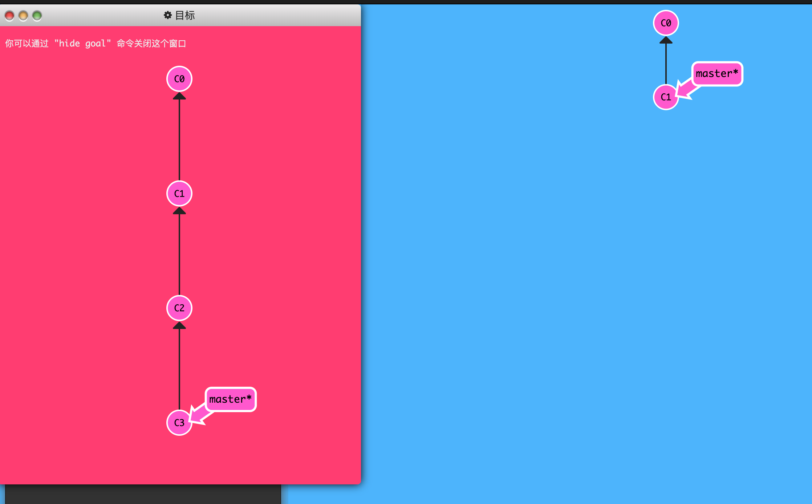Click the dark terminal panel at bottom
This screenshot has height=504, width=812.
(x=143, y=494)
